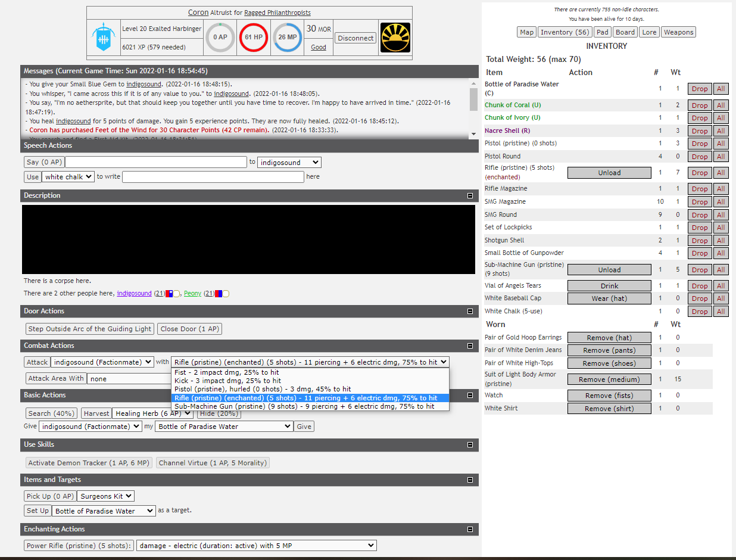Click the Power Rifle enchant button
Image resolution: width=736 pixels, height=560 pixels.
79,546
